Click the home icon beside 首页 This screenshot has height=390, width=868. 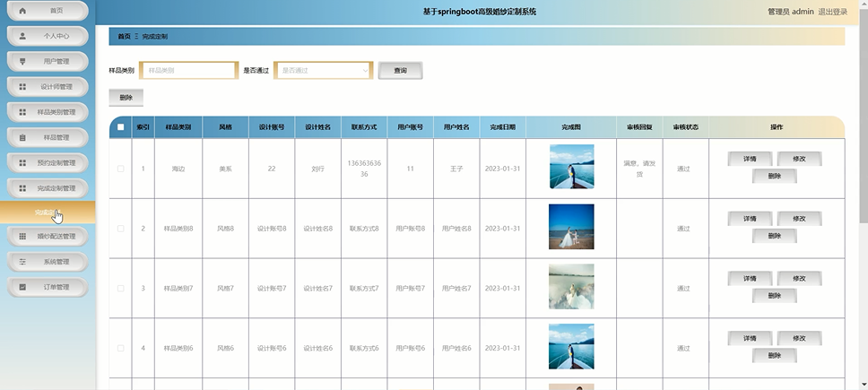[x=22, y=11]
